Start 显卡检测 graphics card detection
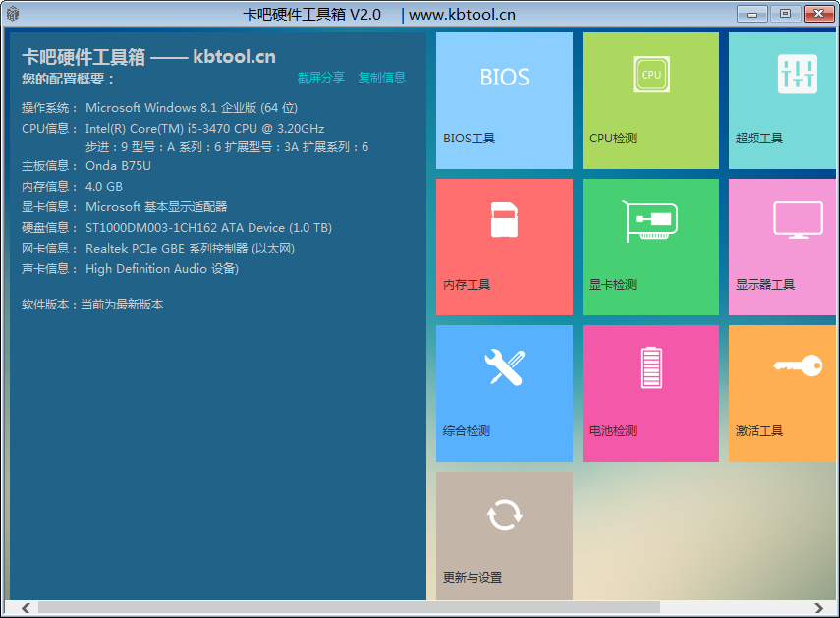The height and width of the screenshot is (618, 840). click(x=650, y=246)
